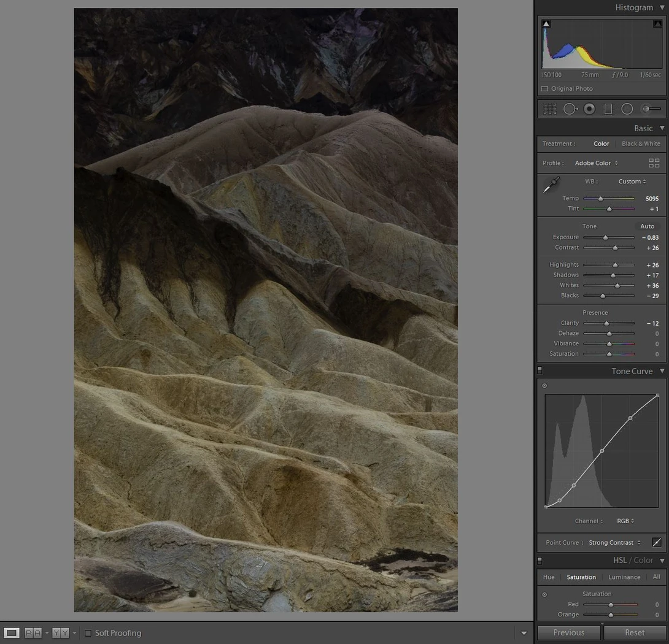Select the Color treatment
This screenshot has height=644, width=669.
tap(601, 144)
